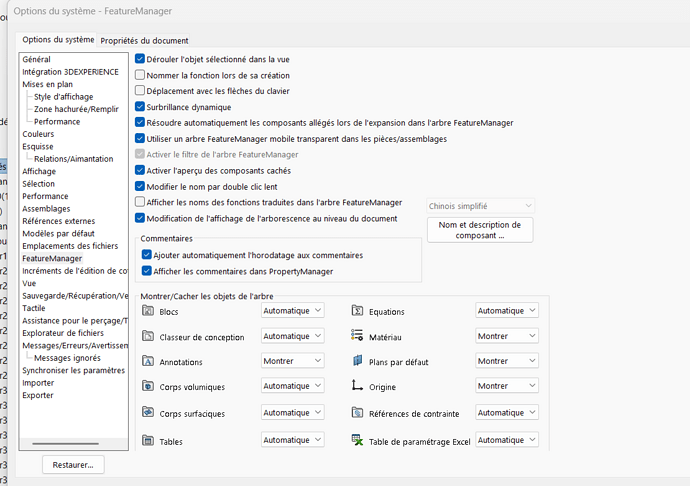Click the Restaurer... button
Screen dimensions: 690x486
click(x=73, y=465)
